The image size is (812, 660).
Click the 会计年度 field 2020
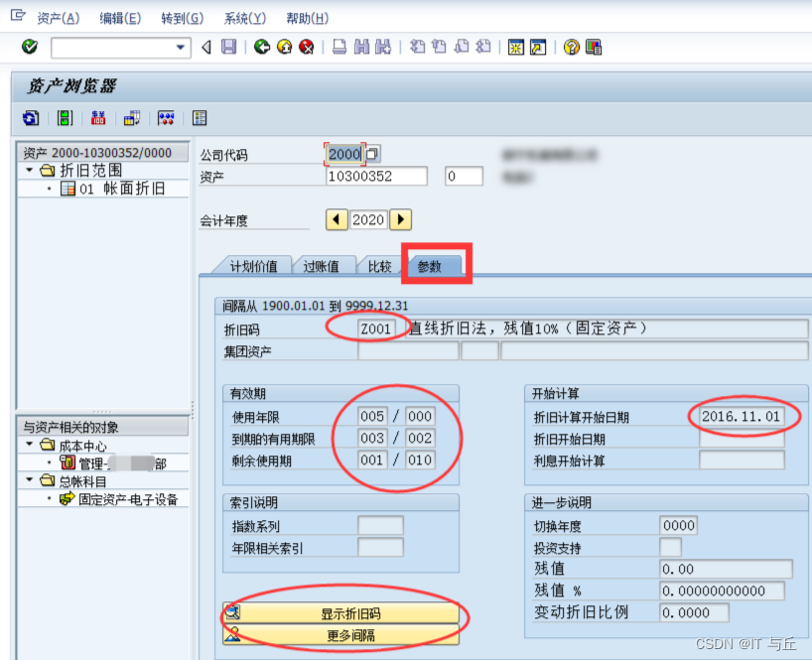pyautogui.click(x=368, y=219)
